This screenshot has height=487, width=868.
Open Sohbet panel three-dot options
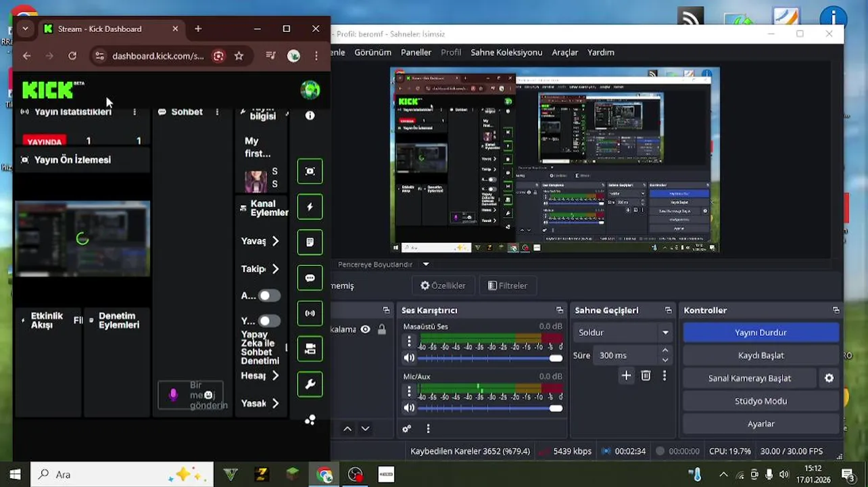217,112
